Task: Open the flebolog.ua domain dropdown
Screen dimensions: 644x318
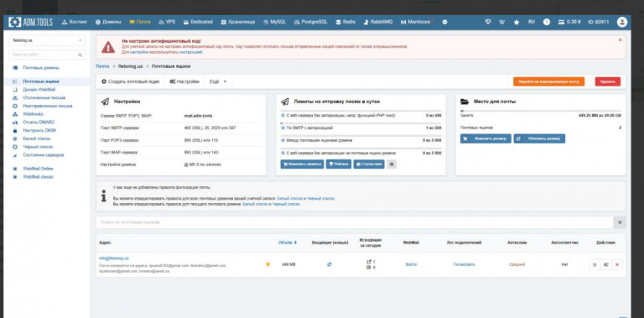Action: [47, 40]
